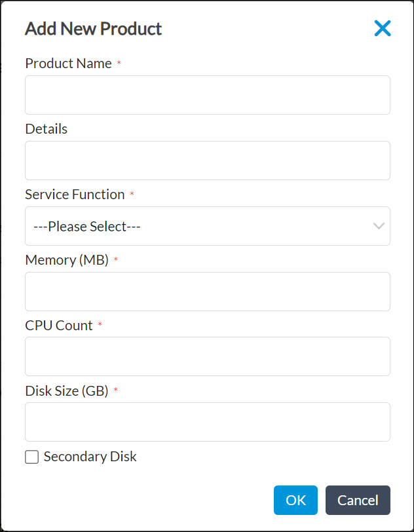Click inside the Memory (MB) input box
The height and width of the screenshot is (532, 414).
[x=207, y=291]
